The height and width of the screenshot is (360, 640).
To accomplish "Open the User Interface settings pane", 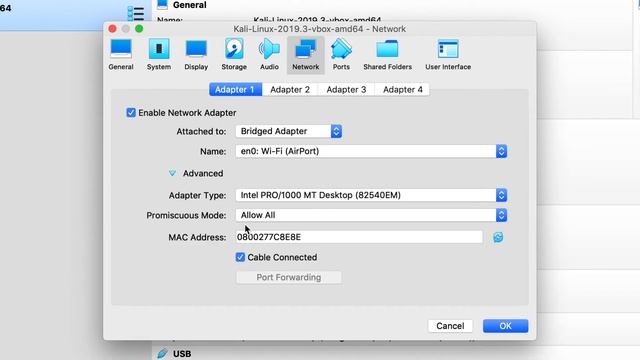I will [448, 55].
